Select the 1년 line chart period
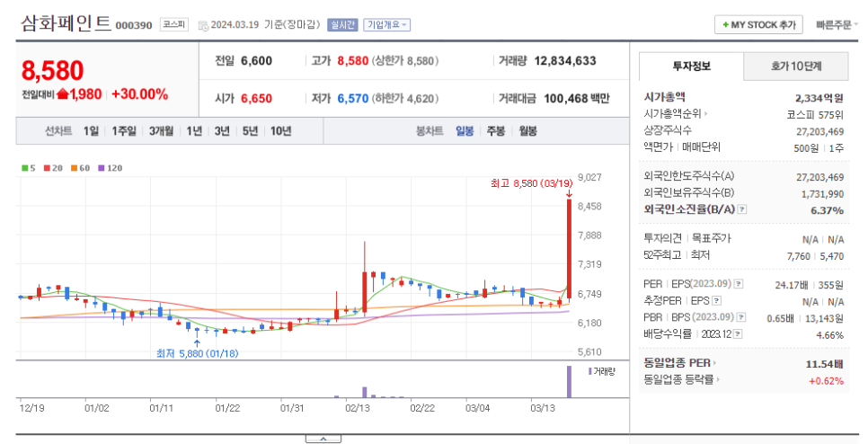Screen dimensions: 868x444 (x=194, y=131)
